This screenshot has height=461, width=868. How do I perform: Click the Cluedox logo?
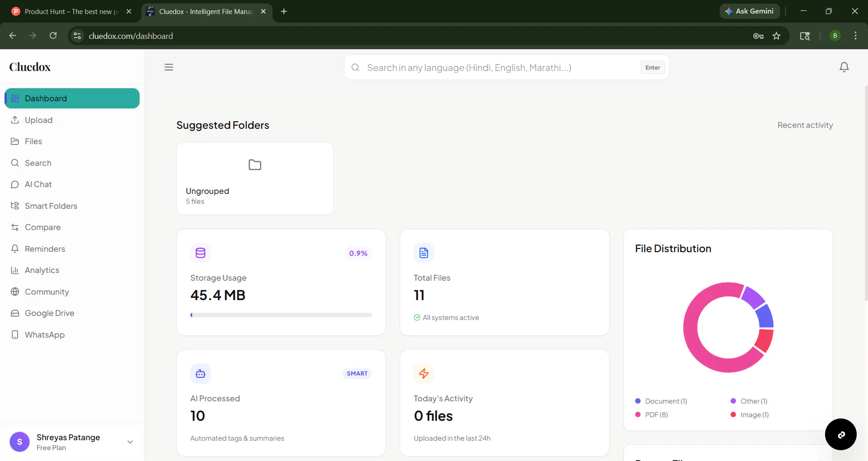30,67
